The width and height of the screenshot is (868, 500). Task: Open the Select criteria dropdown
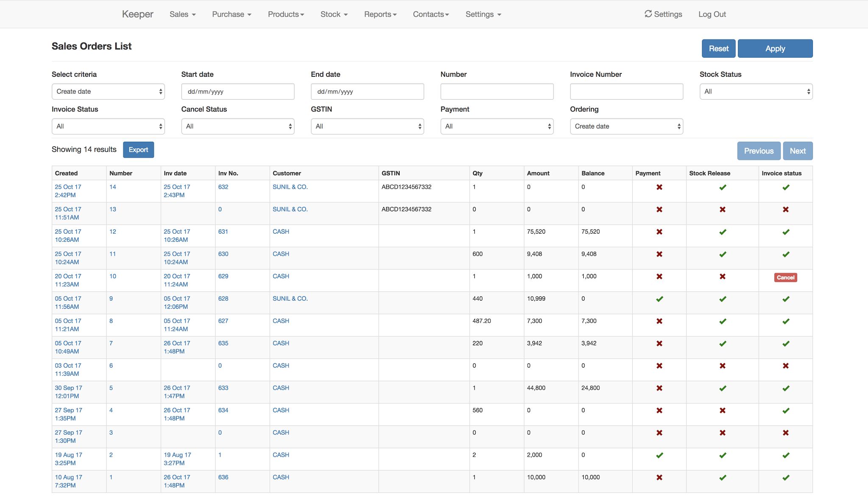(108, 91)
